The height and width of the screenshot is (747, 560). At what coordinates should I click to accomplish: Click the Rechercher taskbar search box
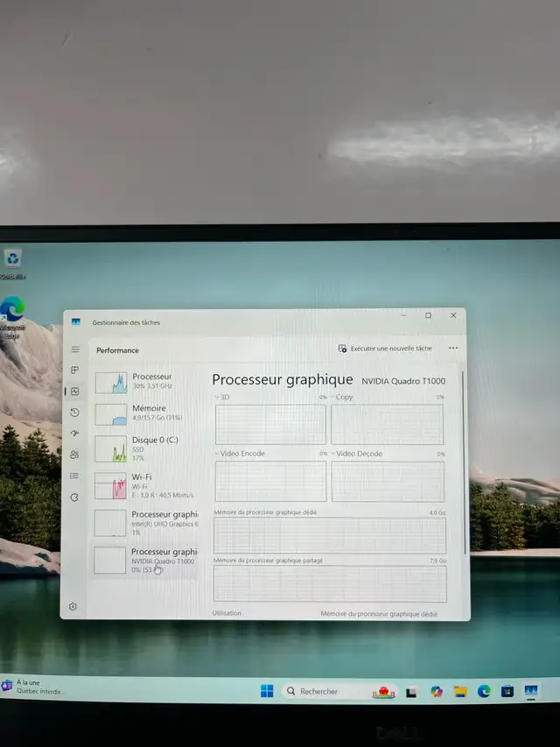pyautogui.click(x=341, y=691)
